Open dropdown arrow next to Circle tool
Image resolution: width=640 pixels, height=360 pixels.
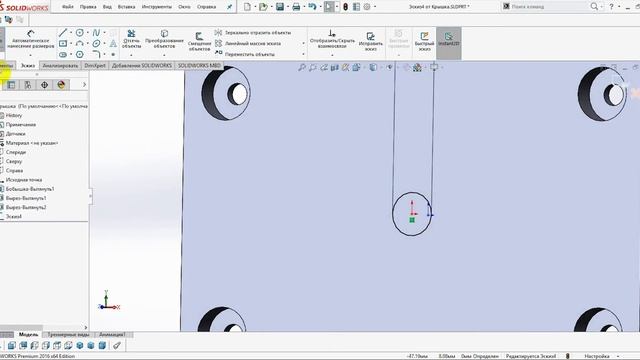pos(87,33)
